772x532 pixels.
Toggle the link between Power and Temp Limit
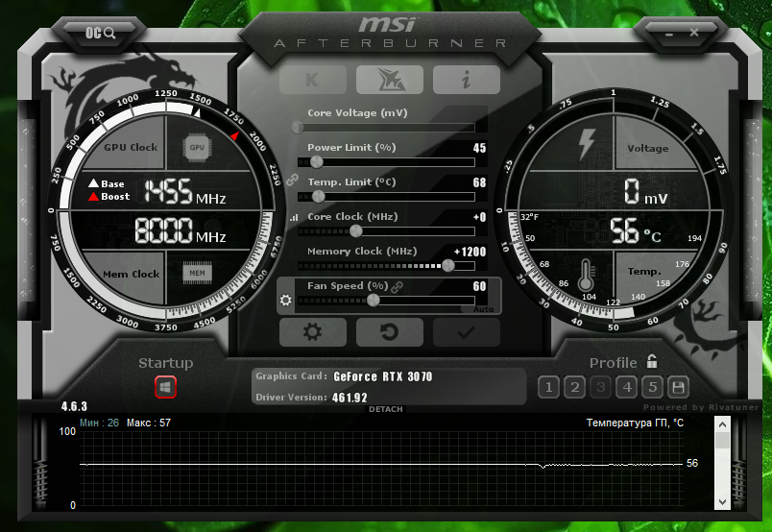(293, 180)
